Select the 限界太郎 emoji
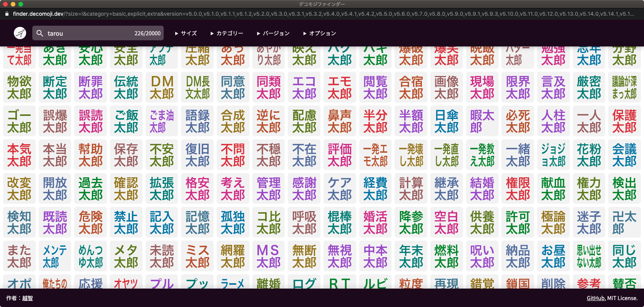The width and height of the screenshot is (644, 307). click(x=518, y=87)
